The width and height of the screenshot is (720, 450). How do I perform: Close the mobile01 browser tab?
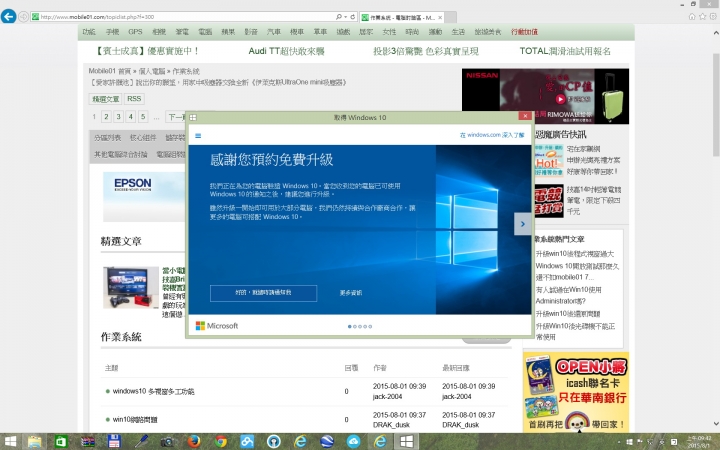[440, 17]
